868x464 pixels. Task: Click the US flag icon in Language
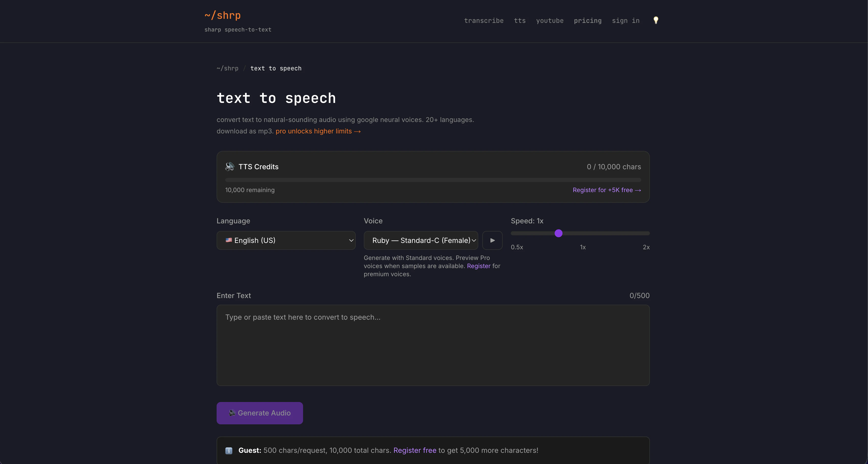(x=229, y=240)
